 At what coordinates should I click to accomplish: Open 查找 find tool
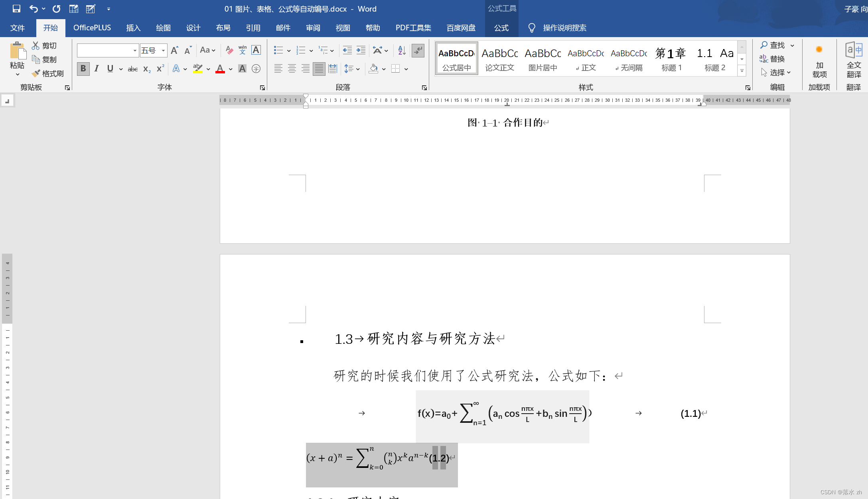(773, 45)
